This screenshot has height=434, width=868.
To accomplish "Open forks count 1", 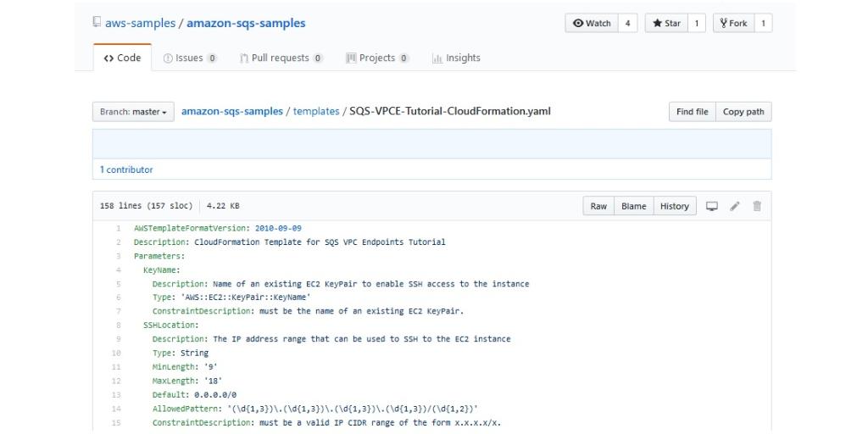I will (x=763, y=23).
